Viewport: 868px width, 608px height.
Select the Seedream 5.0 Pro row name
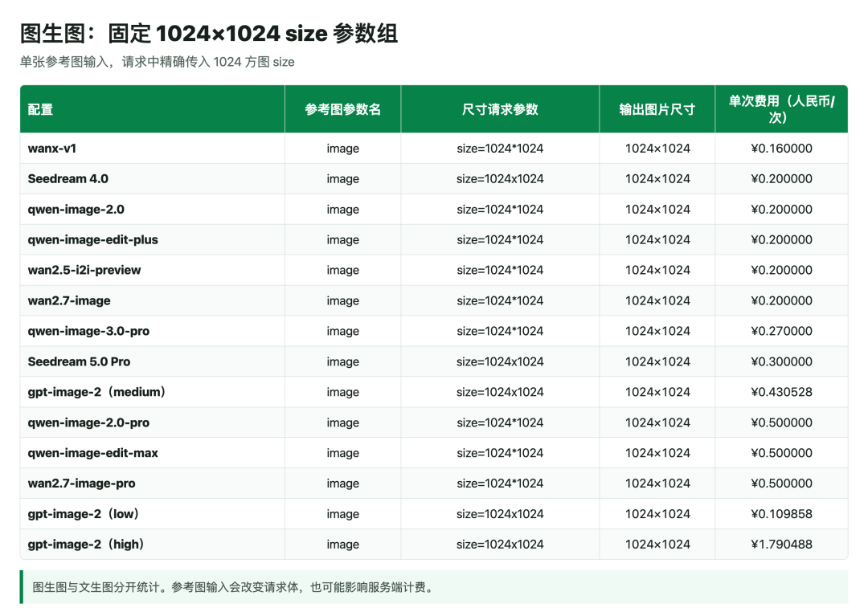79,361
